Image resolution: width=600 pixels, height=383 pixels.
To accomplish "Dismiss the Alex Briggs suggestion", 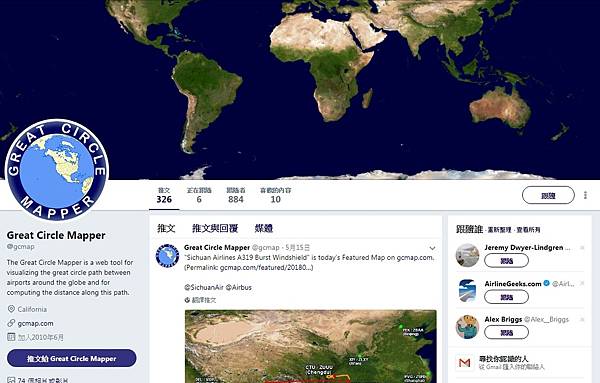I will 582,319.
